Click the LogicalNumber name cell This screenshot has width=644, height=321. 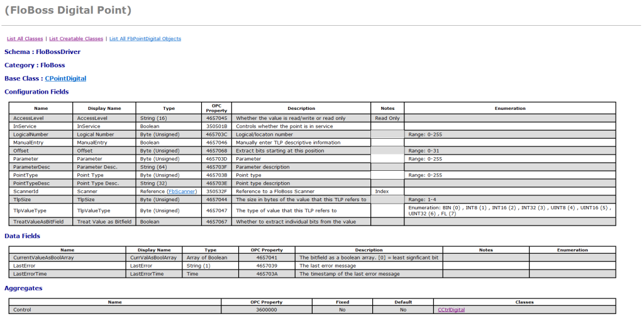coord(41,134)
